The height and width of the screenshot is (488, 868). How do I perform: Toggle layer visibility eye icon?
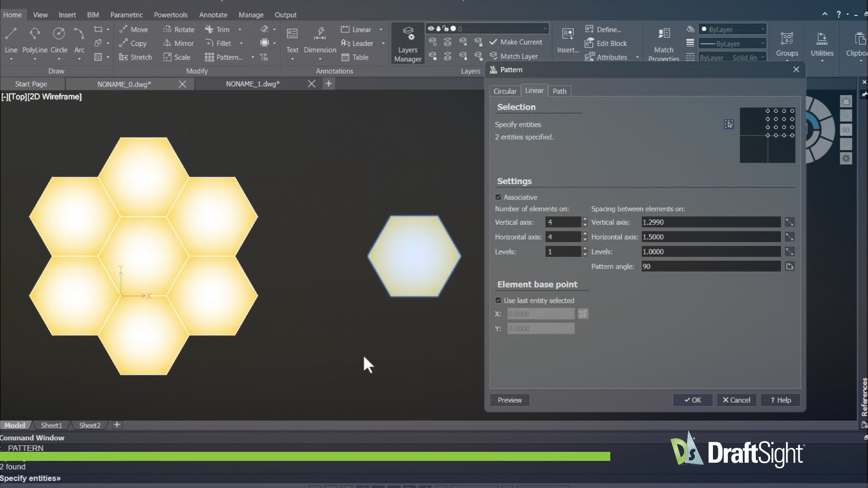pos(431,28)
